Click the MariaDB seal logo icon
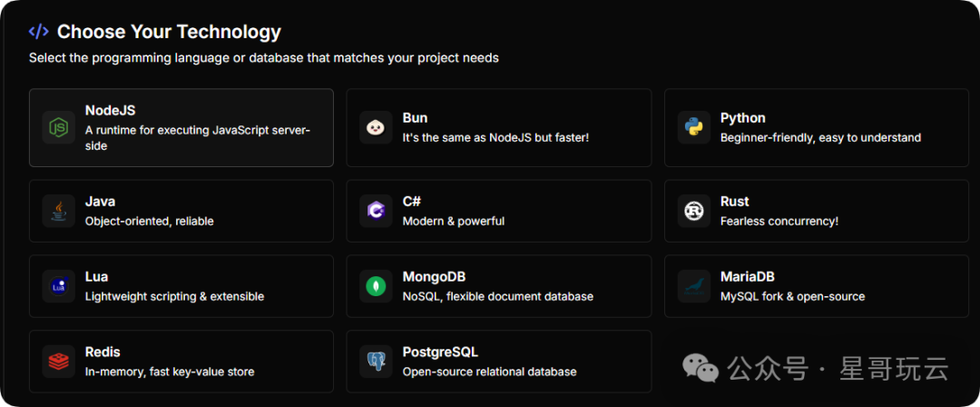This screenshot has width=980, height=407. pos(693,286)
